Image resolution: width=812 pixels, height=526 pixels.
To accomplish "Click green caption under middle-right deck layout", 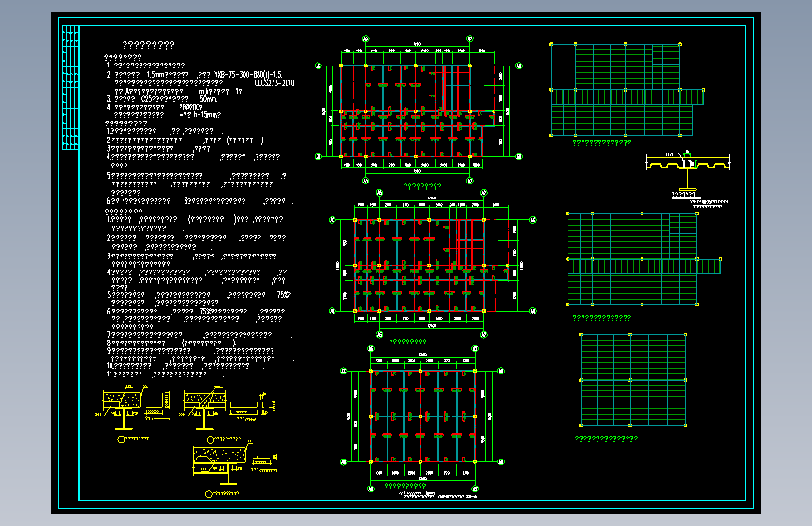I will tap(602, 318).
